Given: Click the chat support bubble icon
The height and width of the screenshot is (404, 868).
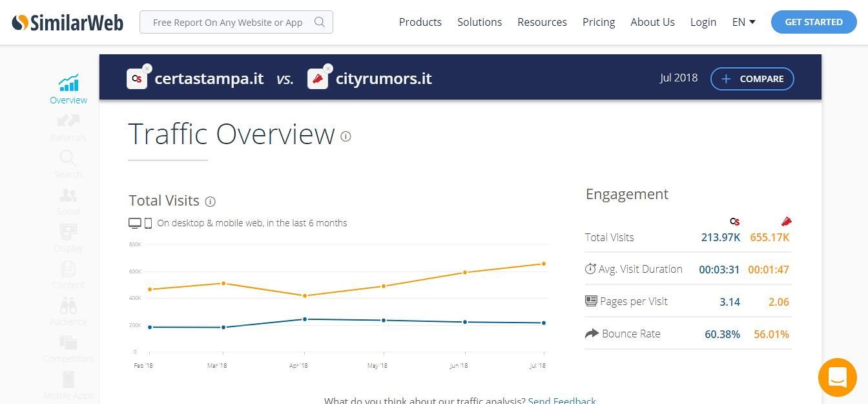Looking at the screenshot, I should pyautogui.click(x=837, y=377).
